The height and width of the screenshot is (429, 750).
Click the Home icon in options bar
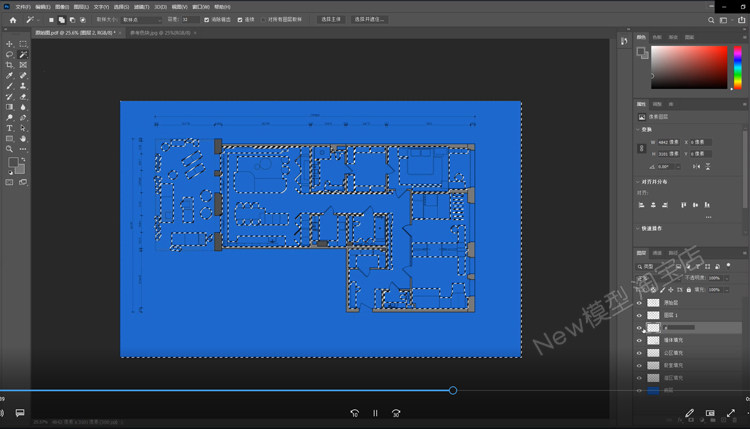(12, 19)
